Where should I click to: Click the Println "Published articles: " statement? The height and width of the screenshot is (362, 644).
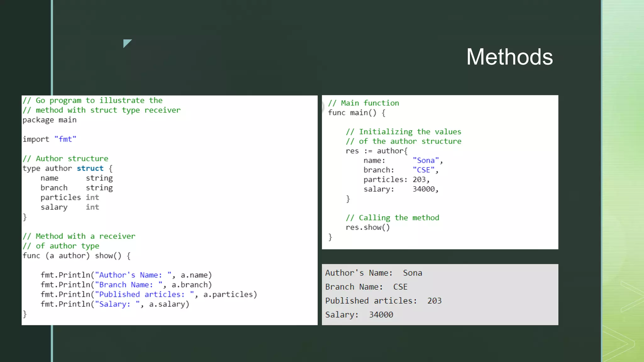[x=149, y=294]
